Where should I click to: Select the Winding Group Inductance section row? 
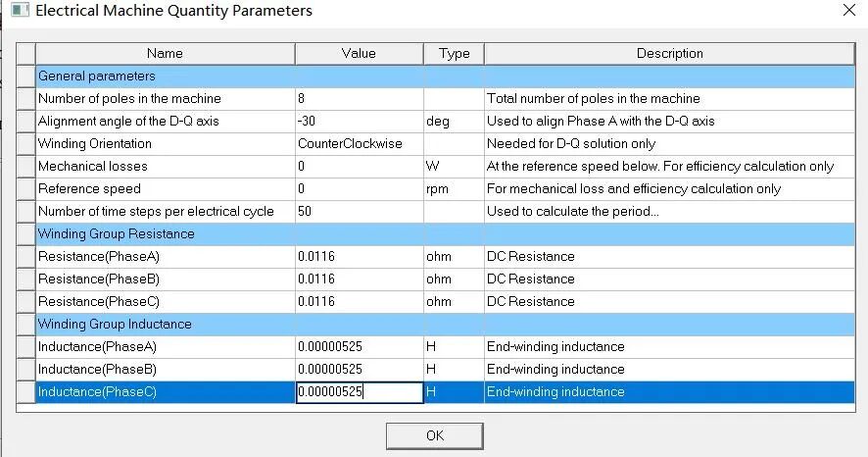[445, 325]
